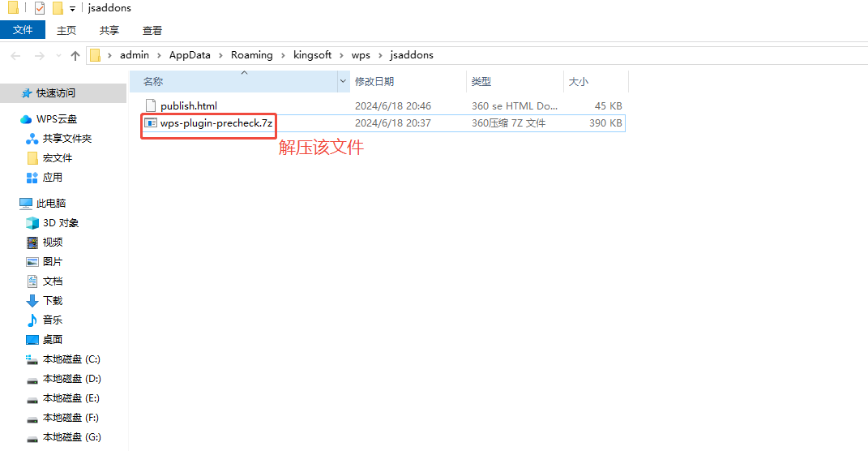This screenshot has width=868, height=451.
Task: Click the 下载 arrow icon
Action: click(32, 300)
